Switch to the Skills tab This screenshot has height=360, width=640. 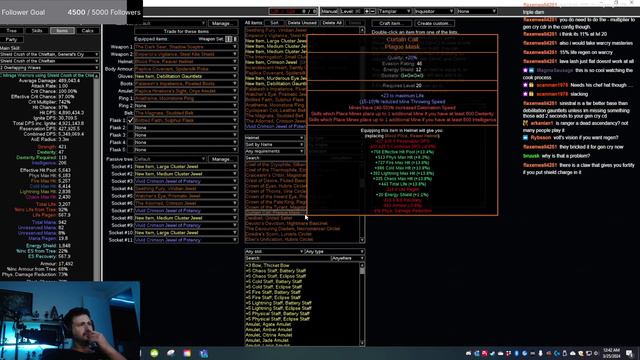pos(37,31)
